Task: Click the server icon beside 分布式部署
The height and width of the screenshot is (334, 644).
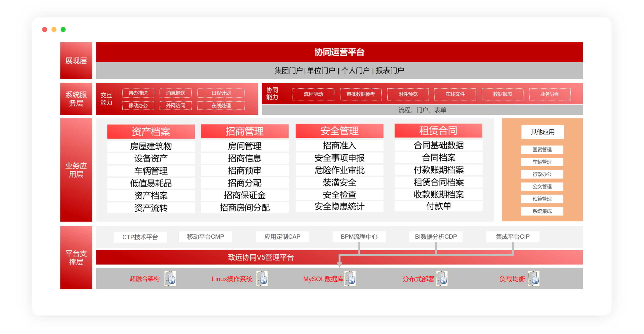Action: [x=442, y=278]
